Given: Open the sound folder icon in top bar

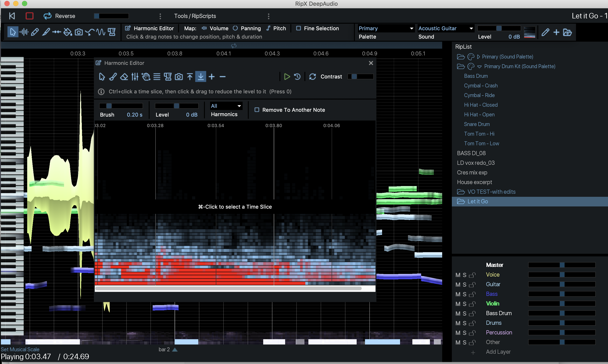Looking at the screenshot, I should 567,32.
